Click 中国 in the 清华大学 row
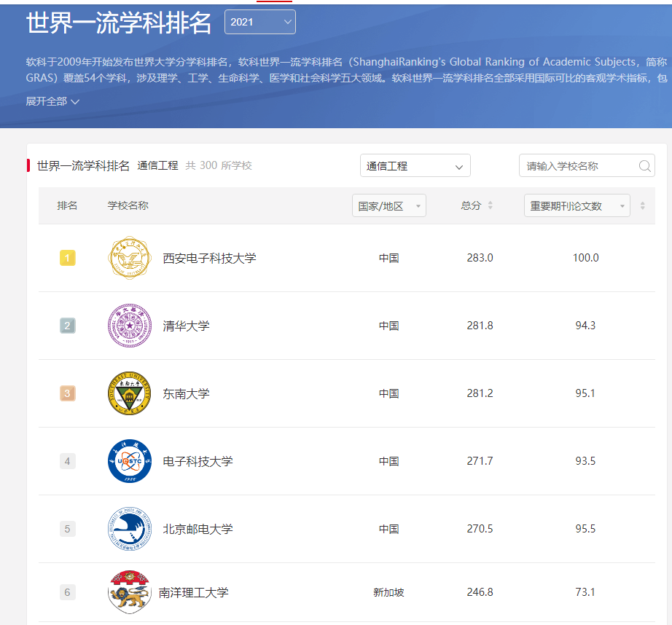The image size is (672, 625). tap(388, 326)
